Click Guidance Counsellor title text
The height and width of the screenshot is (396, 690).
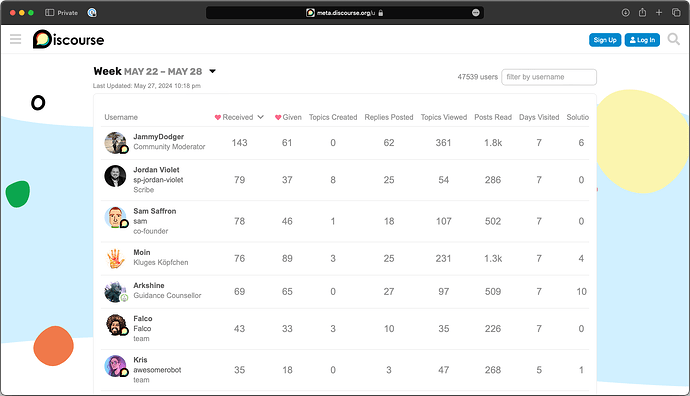click(x=167, y=295)
